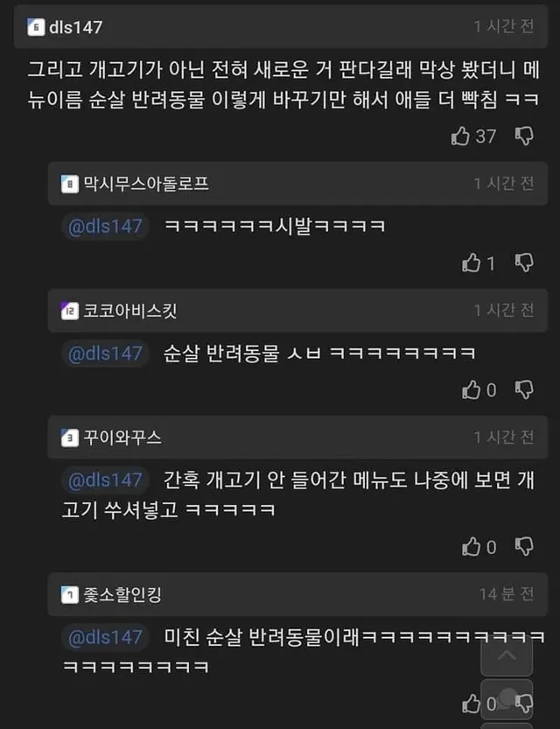Tap the scroll-to-top chevron button
This screenshot has width=560, height=729.
click(507, 656)
